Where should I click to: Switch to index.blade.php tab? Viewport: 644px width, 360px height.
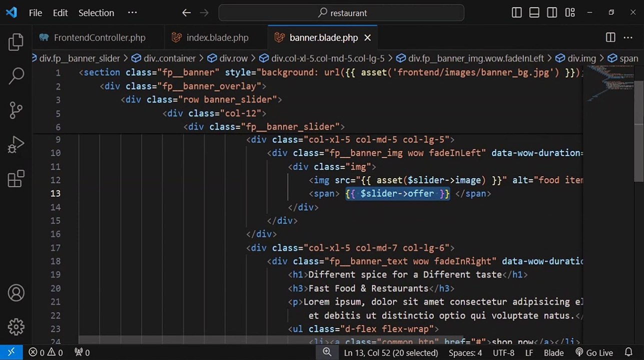click(216, 37)
